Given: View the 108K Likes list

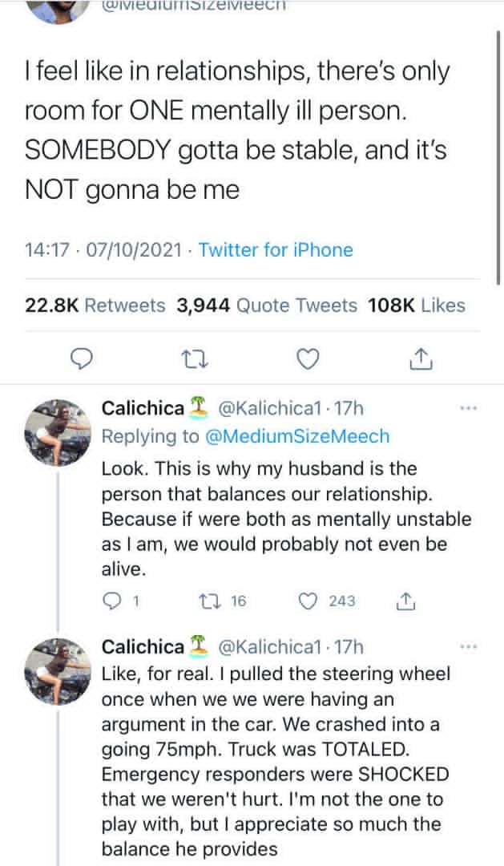Looking at the screenshot, I should pos(416,305).
